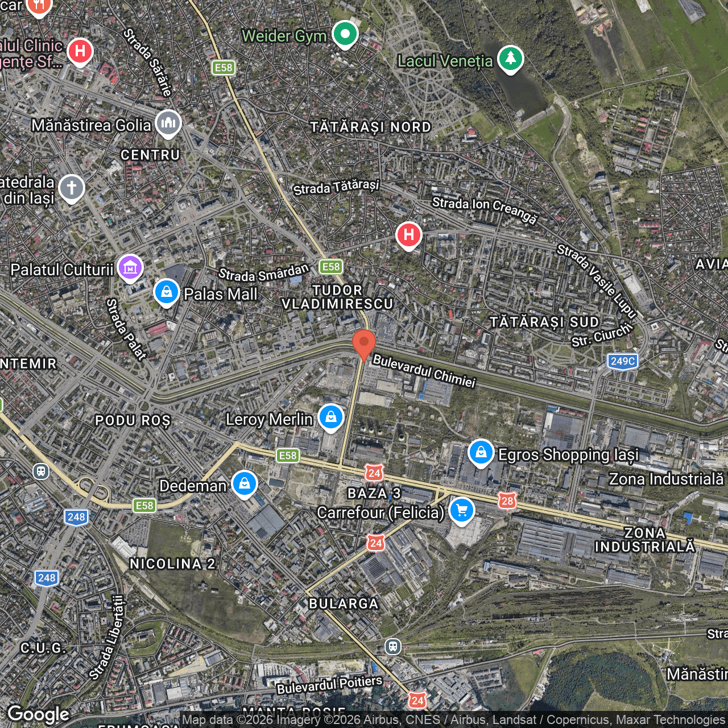The image size is (728, 728).
Task: Click the Leroy Merlin text label
Action: pyautogui.click(x=270, y=420)
